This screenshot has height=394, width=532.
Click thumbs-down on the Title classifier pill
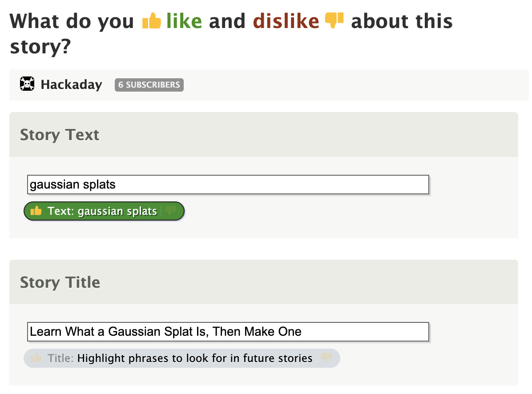pos(326,358)
